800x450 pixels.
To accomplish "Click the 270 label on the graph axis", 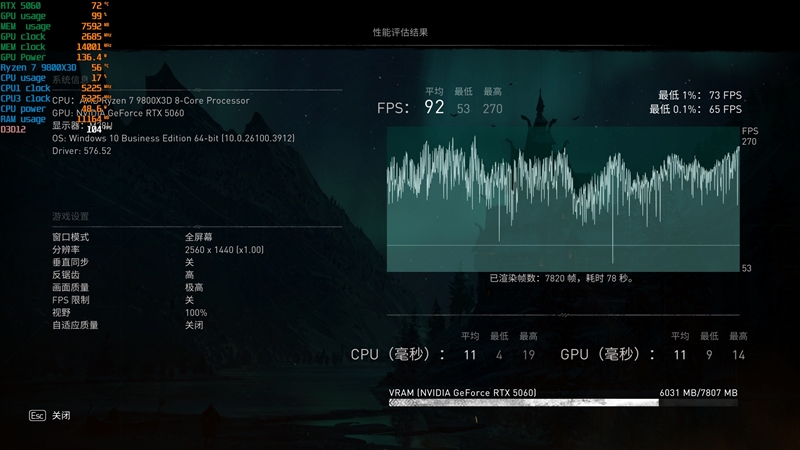I will [749, 142].
